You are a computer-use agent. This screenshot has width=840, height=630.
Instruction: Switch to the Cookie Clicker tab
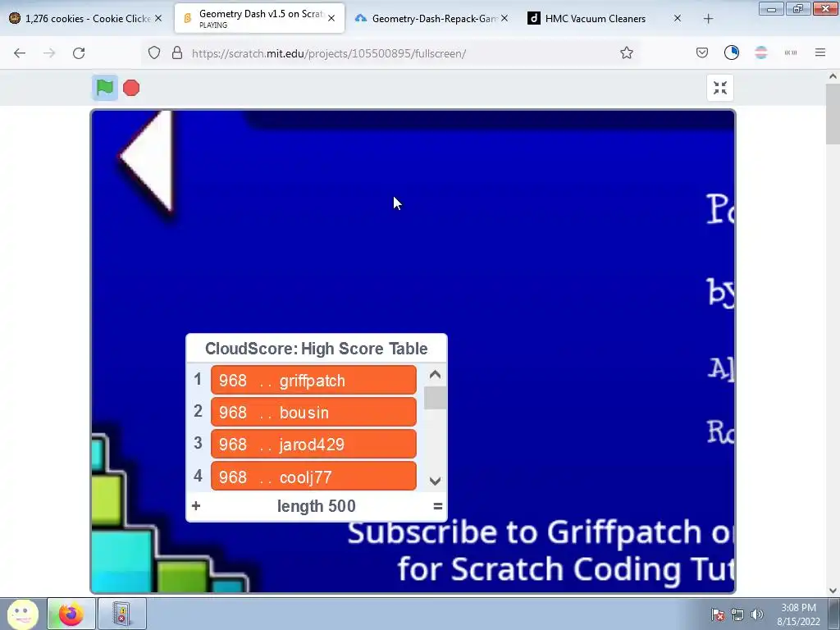85,18
